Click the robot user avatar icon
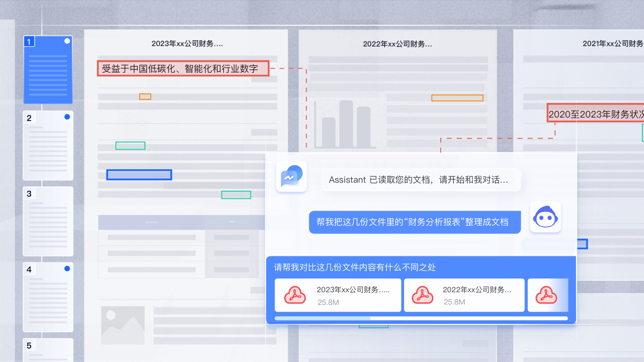This screenshot has height=362, width=644. [x=545, y=217]
